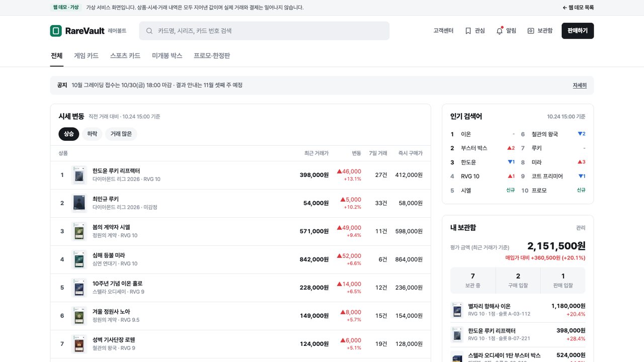The image size is (644, 362).
Task: Click the 최민규 루키 card thumbnail
Action: (x=79, y=203)
